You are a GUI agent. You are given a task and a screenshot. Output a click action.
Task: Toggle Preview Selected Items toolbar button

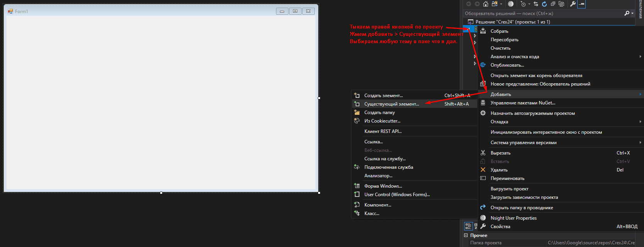tap(581, 4)
